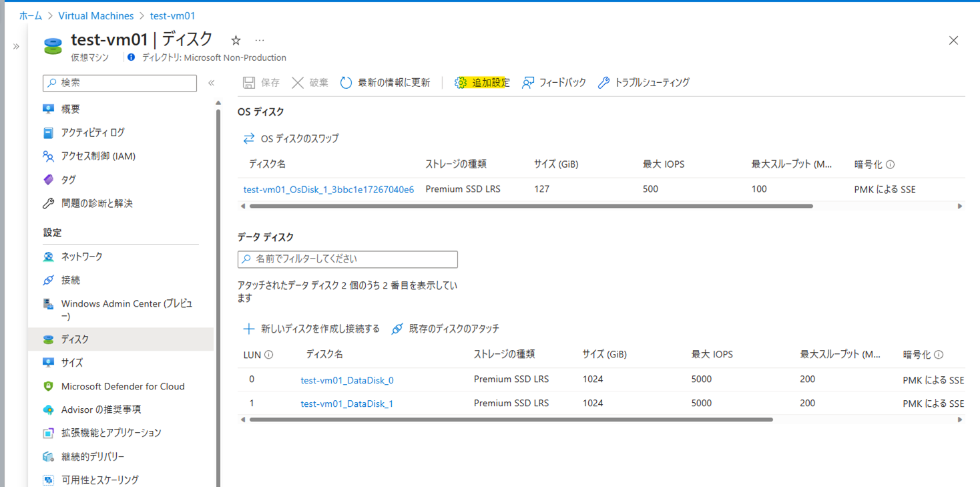Expand the portal sidebar with double chevron
Image resolution: width=980 pixels, height=487 pixels.
16,46
